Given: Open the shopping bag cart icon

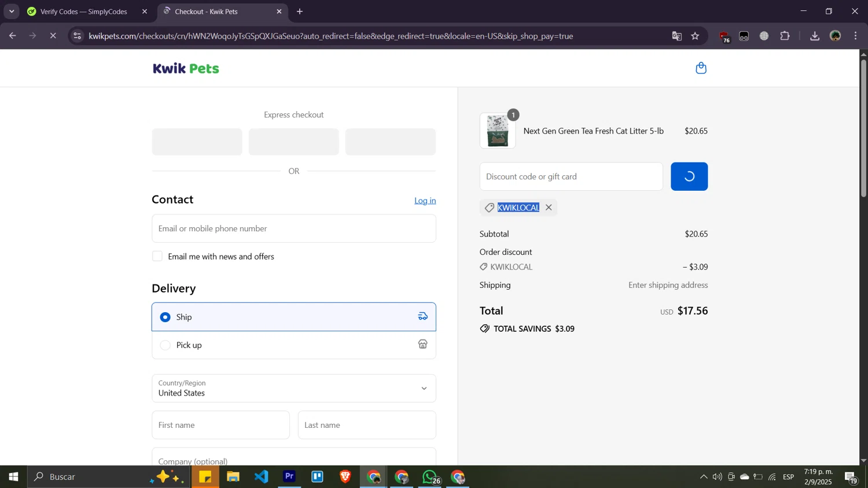Looking at the screenshot, I should click(701, 68).
